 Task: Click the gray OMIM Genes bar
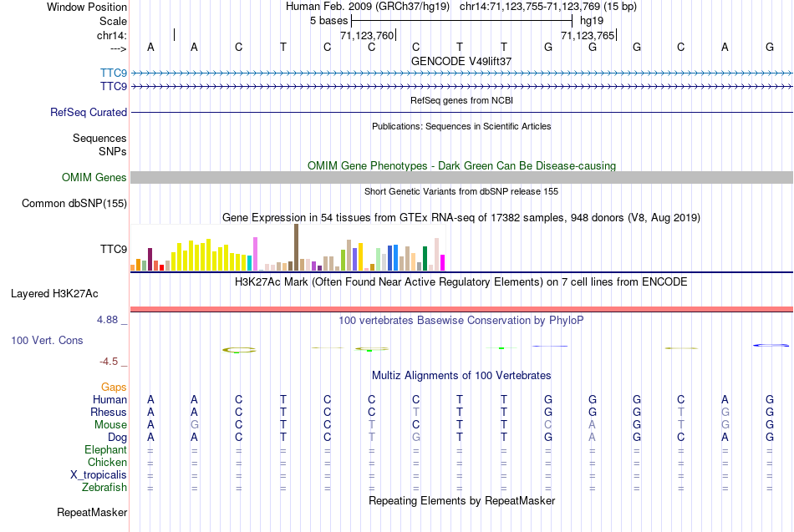tap(461, 177)
